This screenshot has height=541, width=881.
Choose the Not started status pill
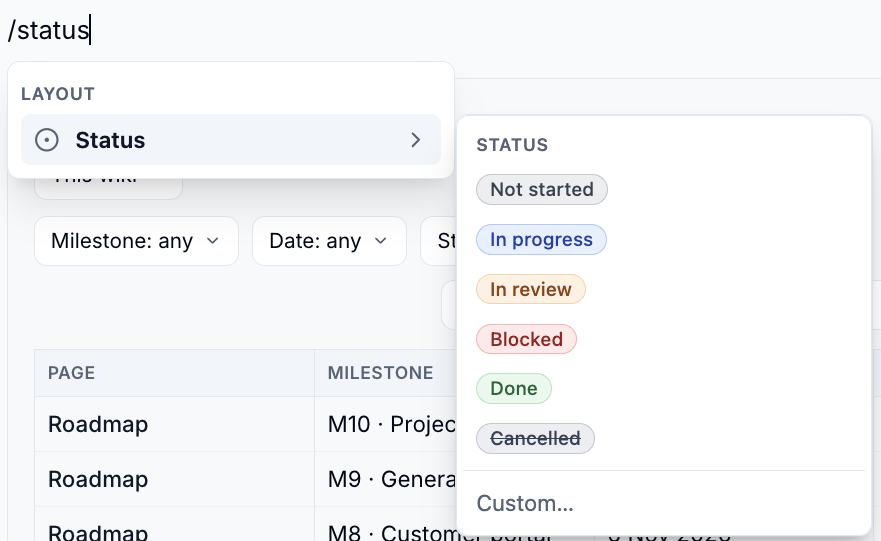point(542,189)
